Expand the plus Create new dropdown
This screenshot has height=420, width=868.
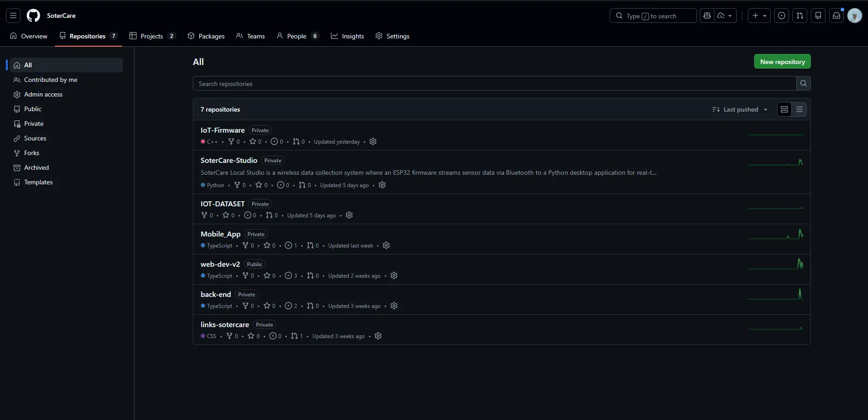[x=759, y=16]
